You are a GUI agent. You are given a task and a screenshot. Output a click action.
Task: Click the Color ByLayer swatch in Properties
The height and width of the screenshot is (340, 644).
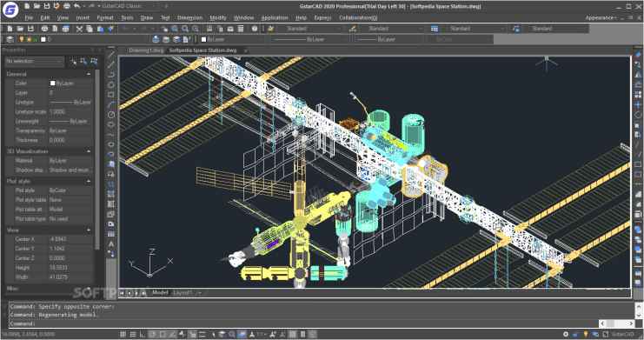pyautogui.click(x=52, y=83)
